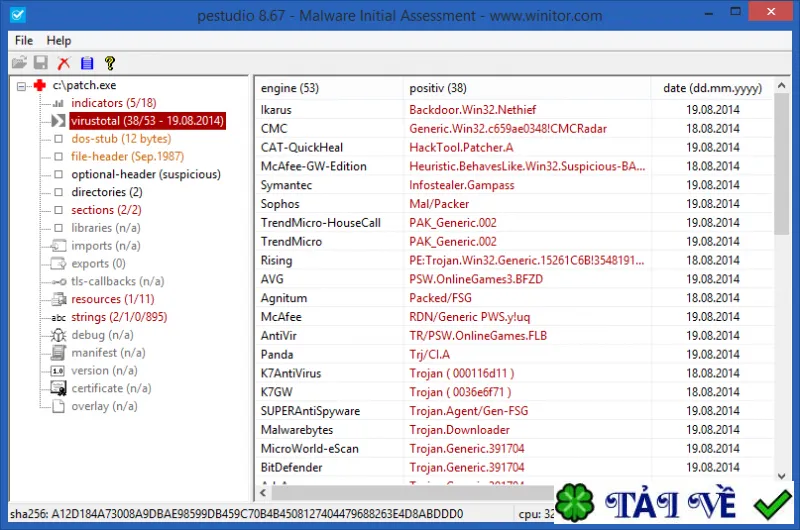Select directories (2) node
Viewport: 800px width, 530px height.
pyautogui.click(x=107, y=192)
